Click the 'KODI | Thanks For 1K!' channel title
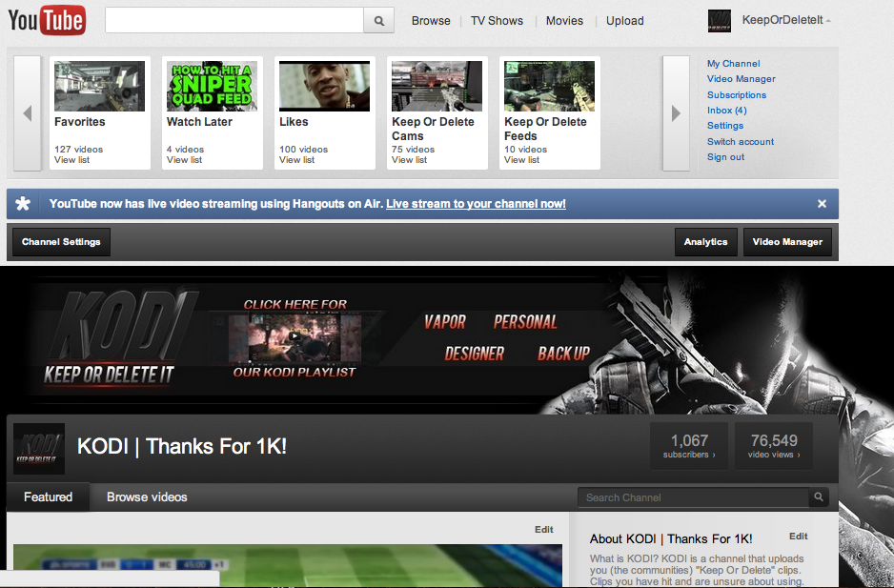Screen dimensions: 894x588 (182, 446)
